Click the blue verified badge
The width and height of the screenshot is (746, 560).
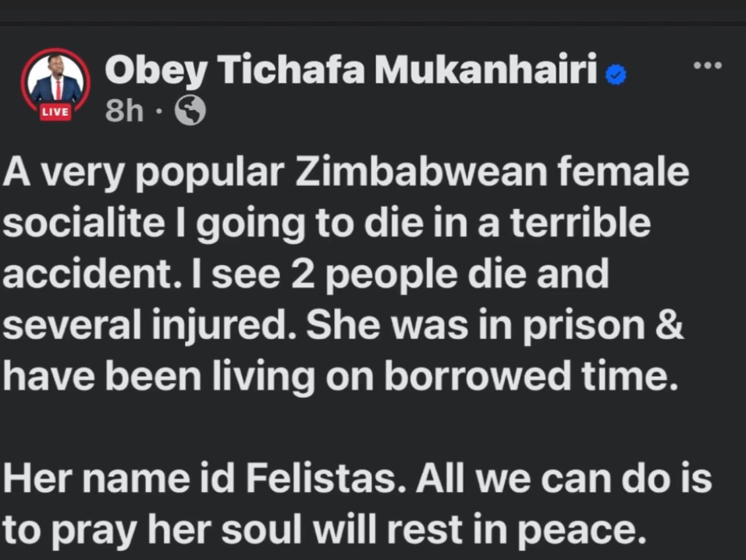(x=616, y=74)
